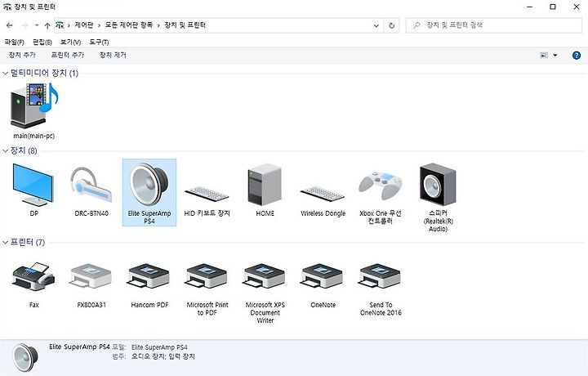
Task: Open the address bar history dropdown
Action: [376, 25]
